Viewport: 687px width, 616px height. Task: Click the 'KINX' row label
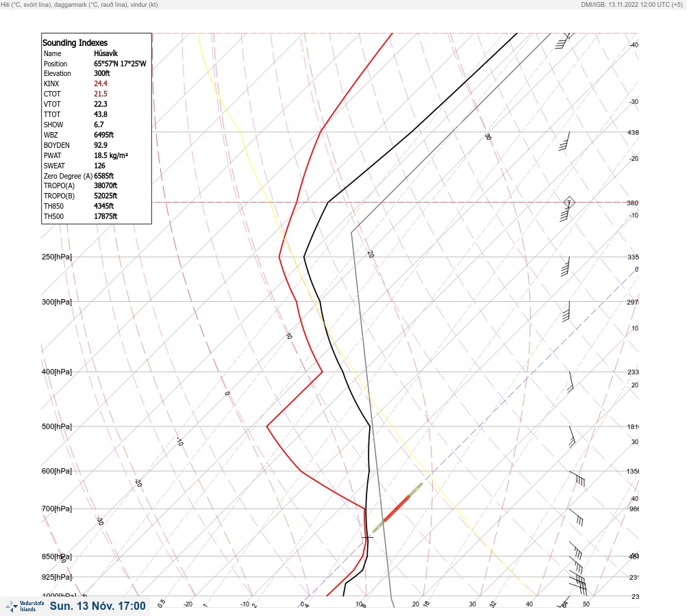(x=51, y=84)
